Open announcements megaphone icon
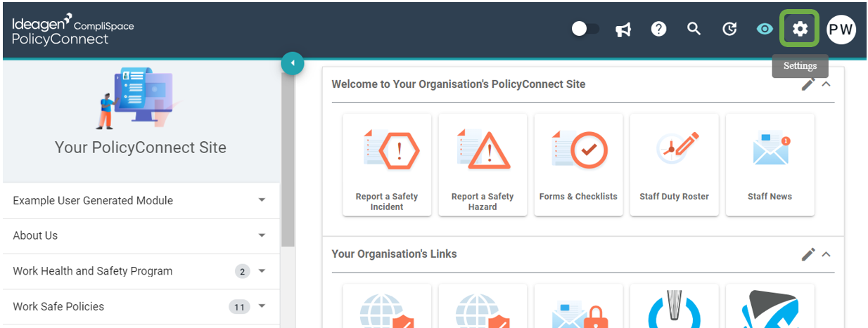The image size is (868, 328). coord(623,29)
